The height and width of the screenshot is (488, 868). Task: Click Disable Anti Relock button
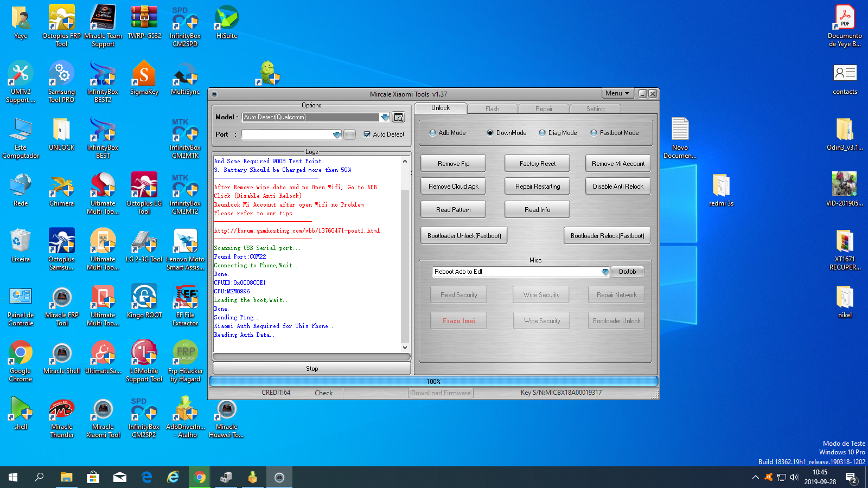point(618,187)
